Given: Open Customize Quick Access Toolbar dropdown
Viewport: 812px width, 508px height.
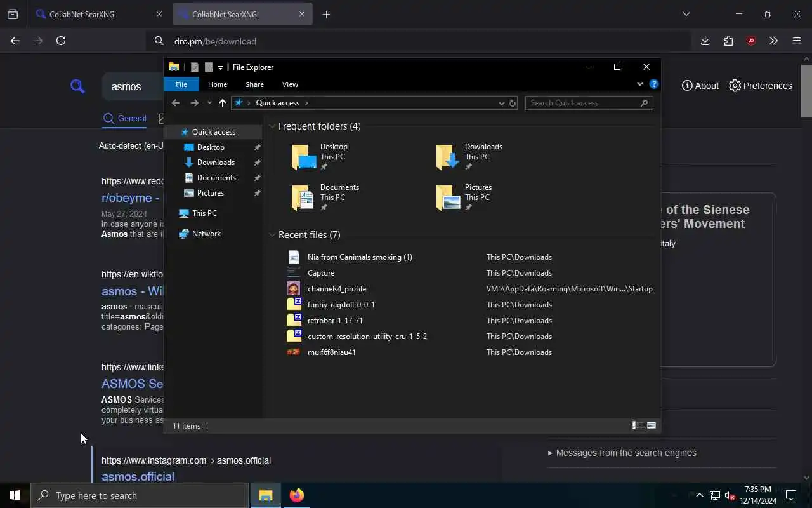Looking at the screenshot, I should pos(220,67).
